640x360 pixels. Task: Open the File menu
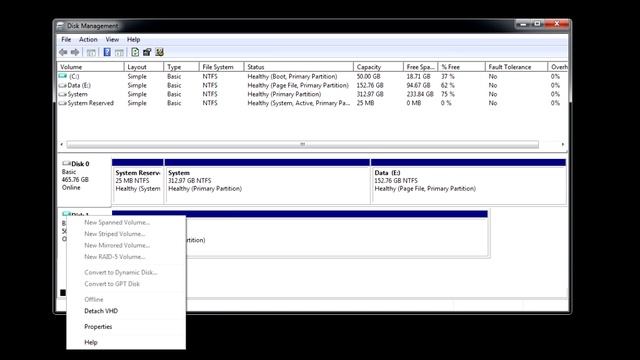tap(66, 40)
